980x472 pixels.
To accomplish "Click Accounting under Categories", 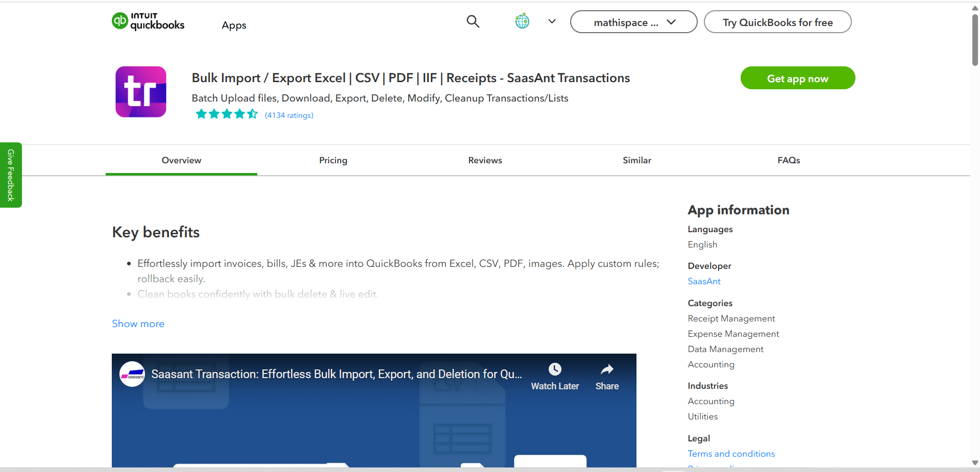I will (711, 364).
